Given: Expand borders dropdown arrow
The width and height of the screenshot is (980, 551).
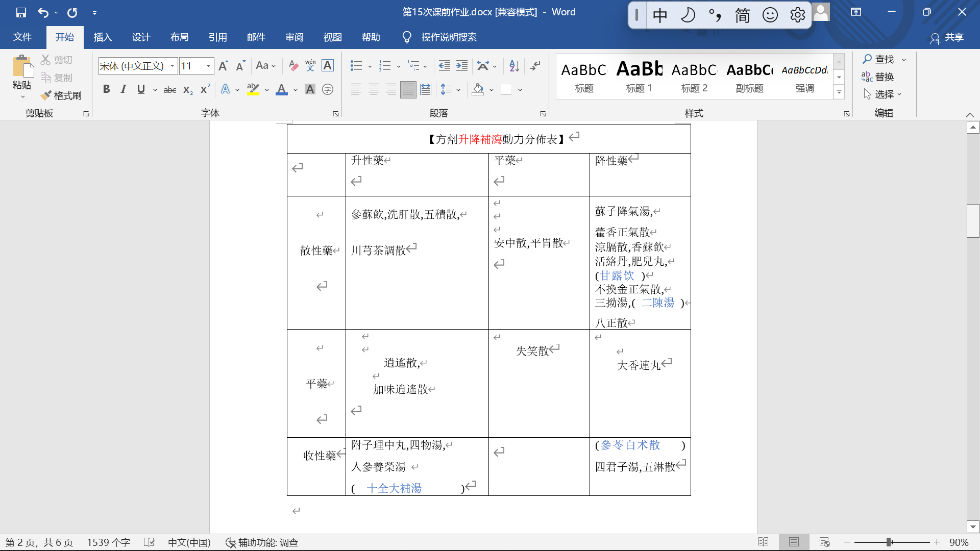Looking at the screenshot, I should (520, 90).
